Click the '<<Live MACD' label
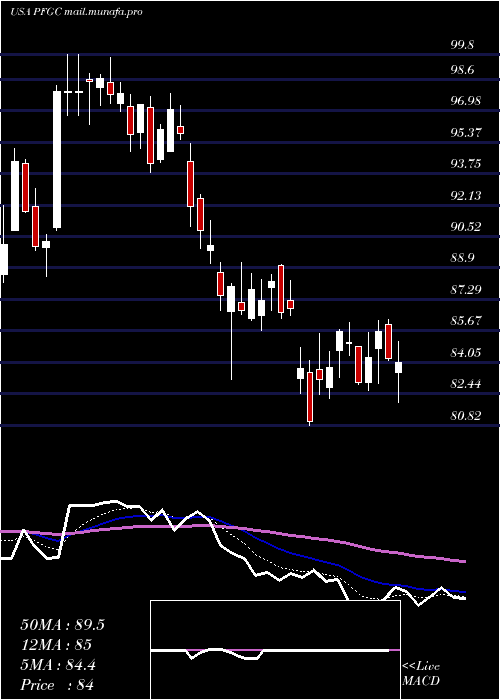The image size is (500, 700). (421, 674)
